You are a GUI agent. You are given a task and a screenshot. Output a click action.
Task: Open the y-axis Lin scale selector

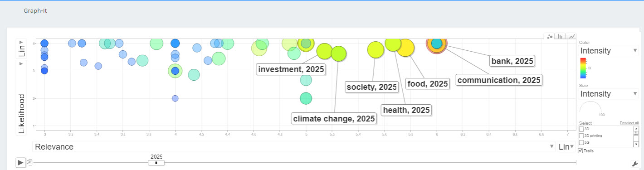coord(21,49)
